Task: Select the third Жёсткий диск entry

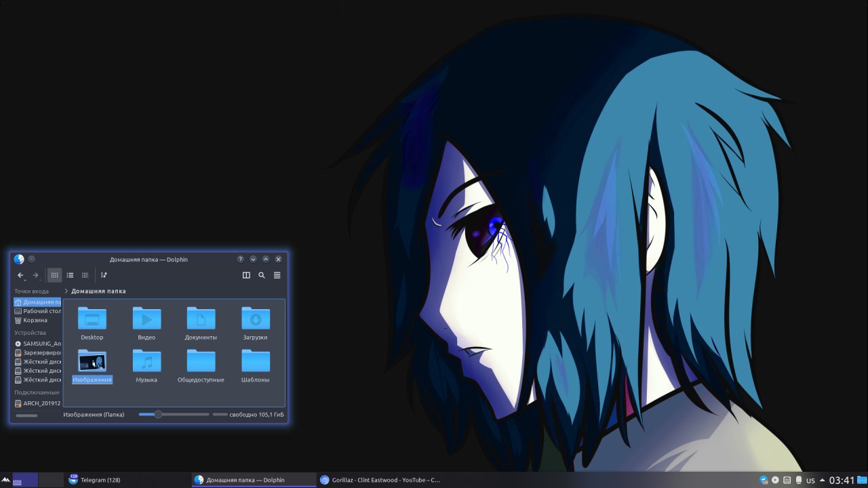Action: pos(38,380)
